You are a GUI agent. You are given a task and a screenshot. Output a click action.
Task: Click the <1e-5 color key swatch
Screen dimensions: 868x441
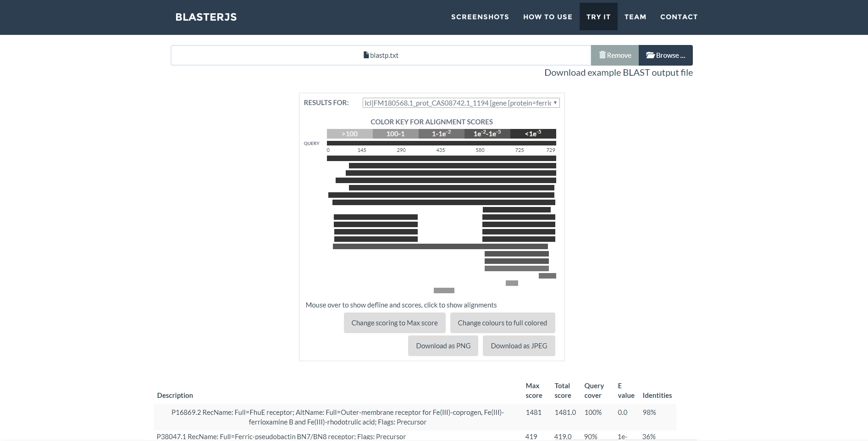pyautogui.click(x=533, y=134)
